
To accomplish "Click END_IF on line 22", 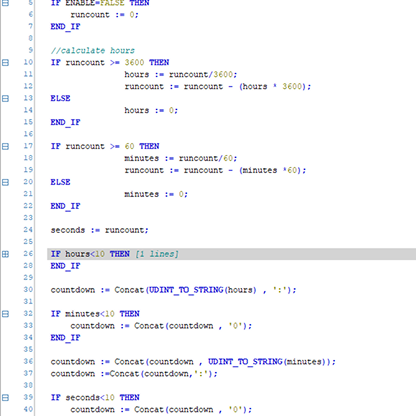I will click(65, 206).
